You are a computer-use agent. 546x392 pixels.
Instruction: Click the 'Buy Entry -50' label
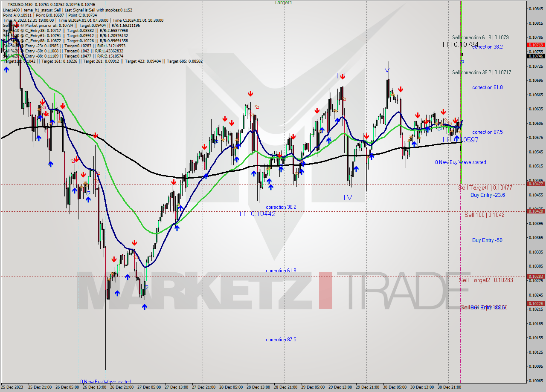(x=487, y=240)
